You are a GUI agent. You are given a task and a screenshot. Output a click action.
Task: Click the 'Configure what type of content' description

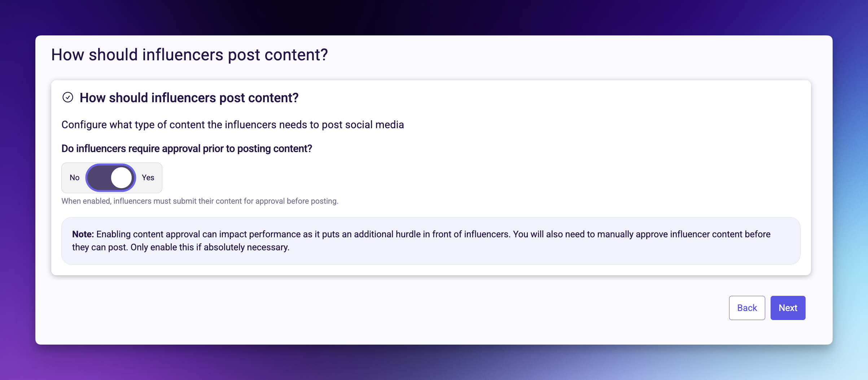coord(233,124)
